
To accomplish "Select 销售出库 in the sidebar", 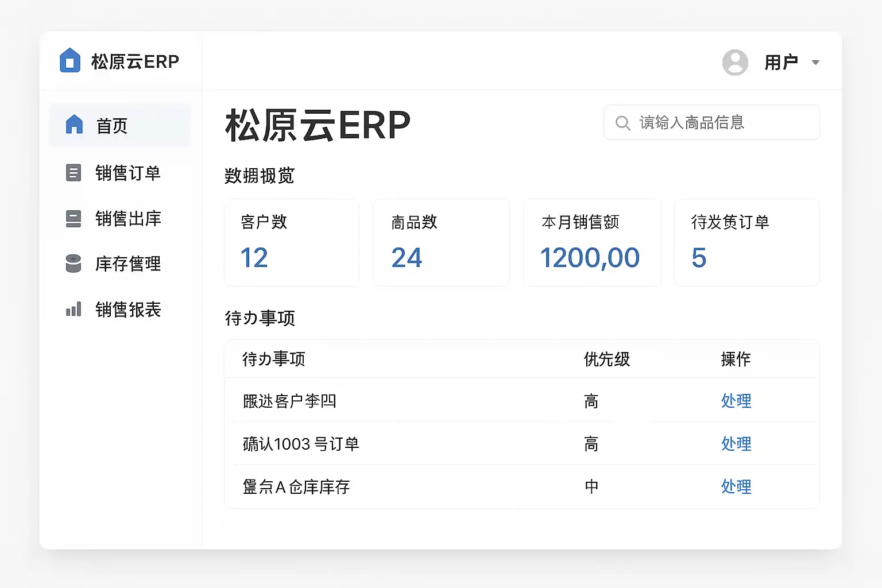I will tap(127, 218).
